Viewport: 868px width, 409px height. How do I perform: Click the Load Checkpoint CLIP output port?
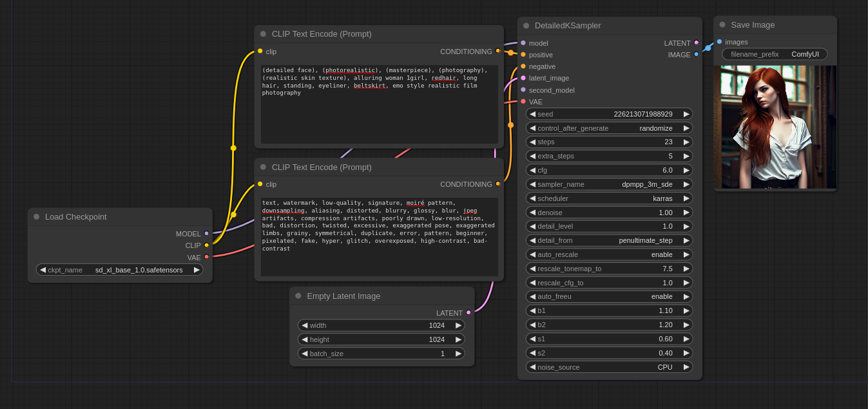coord(206,245)
